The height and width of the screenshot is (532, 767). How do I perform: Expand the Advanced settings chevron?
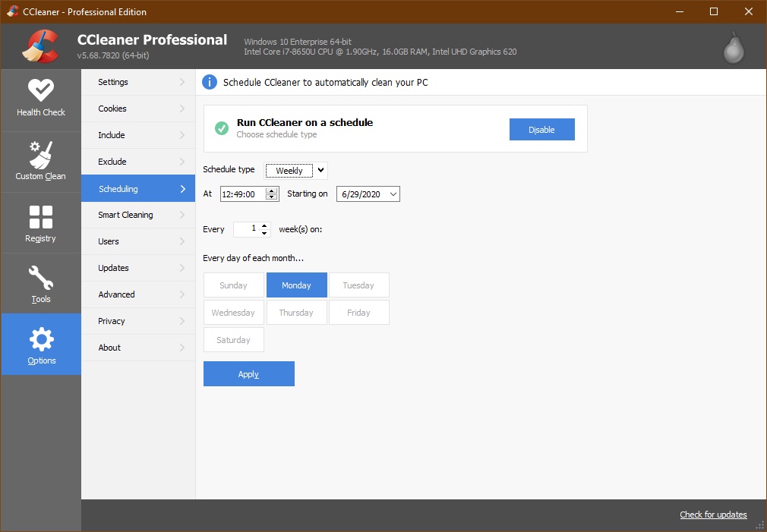point(181,294)
